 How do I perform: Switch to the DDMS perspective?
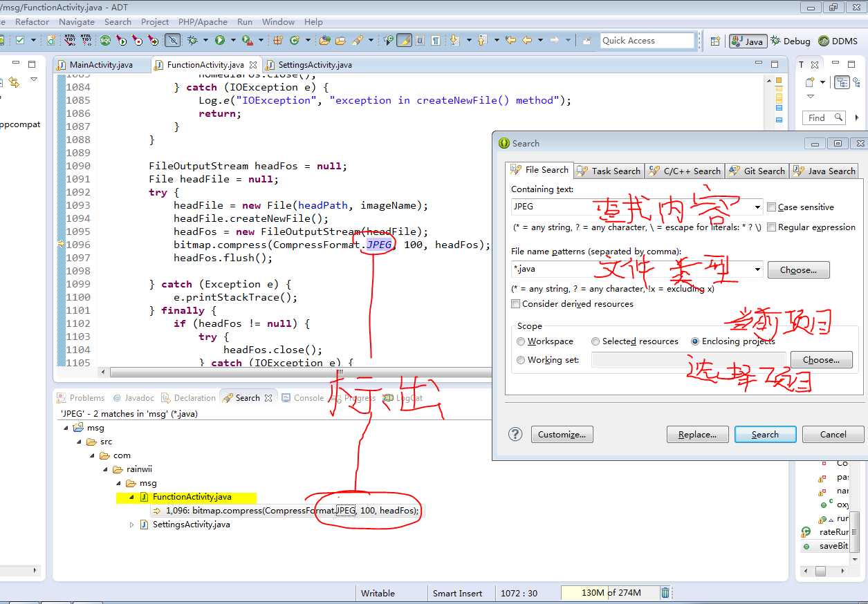click(x=838, y=41)
